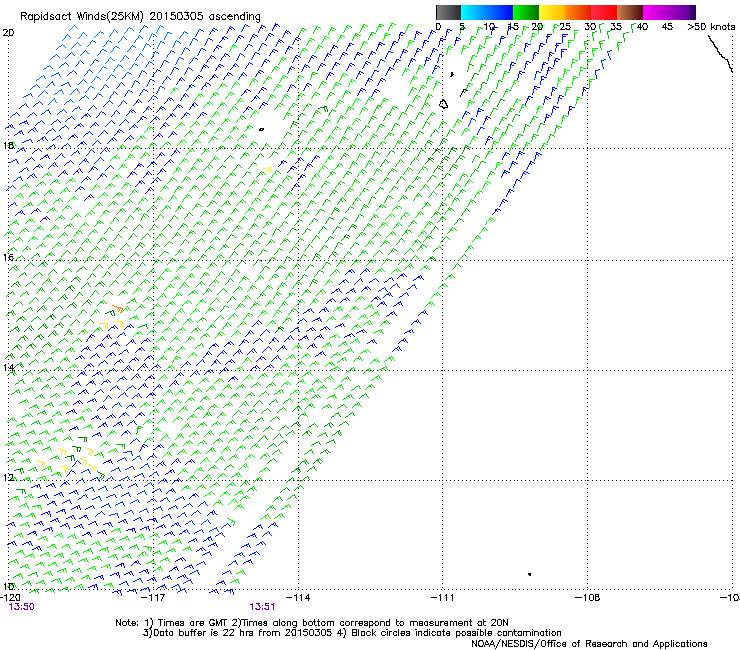Click the magenta 40-45 knots color band

tap(656, 12)
